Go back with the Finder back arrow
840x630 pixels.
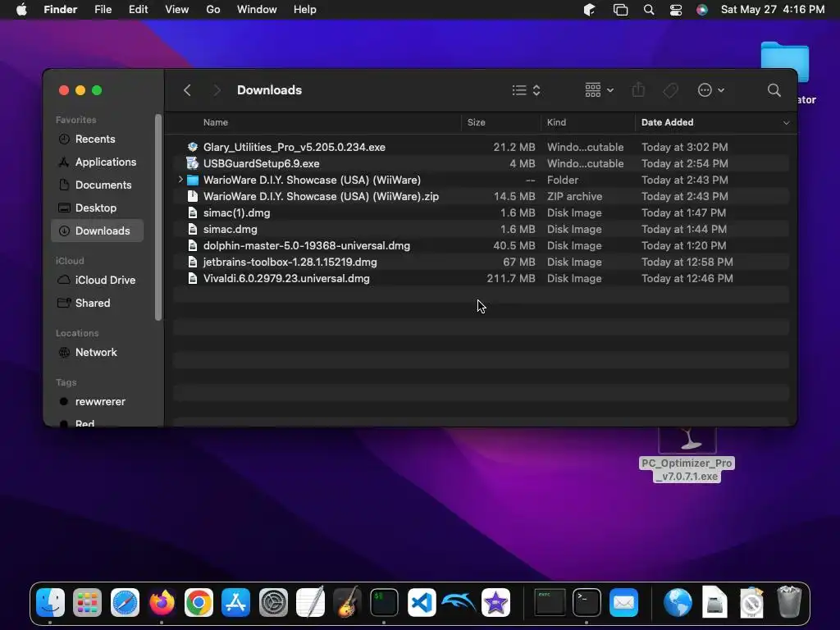click(187, 90)
